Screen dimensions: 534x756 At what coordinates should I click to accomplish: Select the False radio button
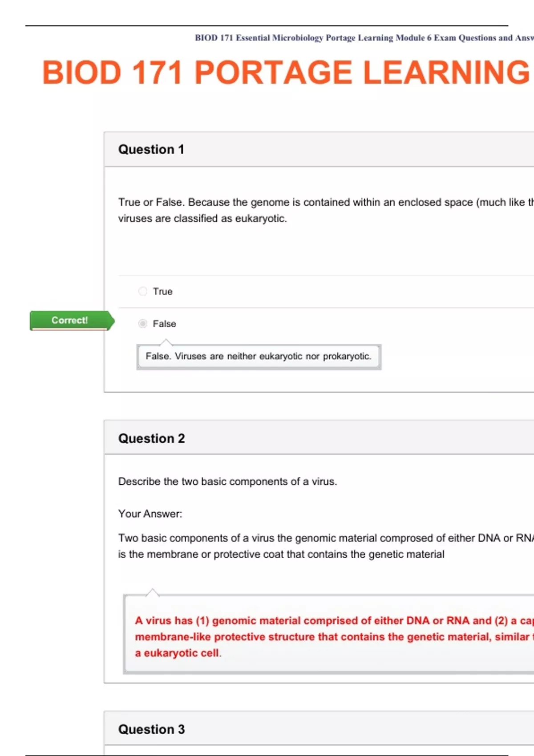click(x=142, y=324)
